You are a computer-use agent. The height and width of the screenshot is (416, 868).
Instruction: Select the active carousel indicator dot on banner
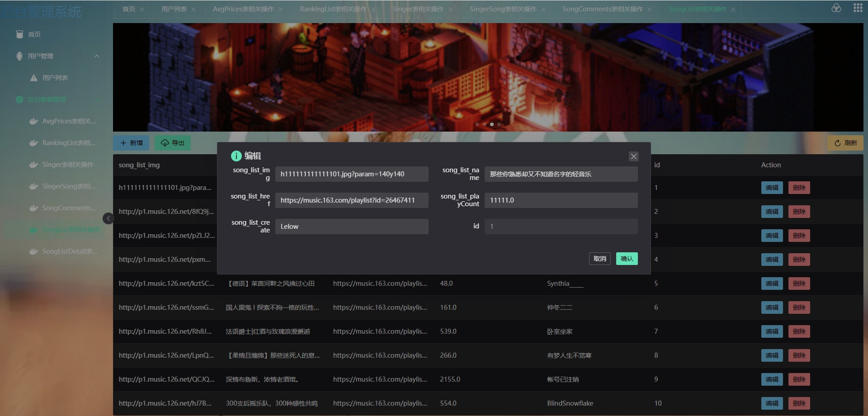pos(492,124)
